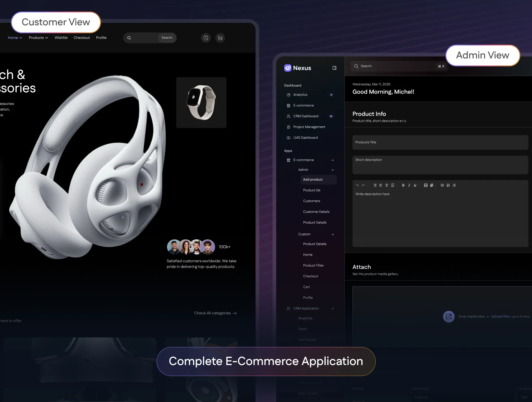
Task: Click the Short description field
Action: pos(440,165)
